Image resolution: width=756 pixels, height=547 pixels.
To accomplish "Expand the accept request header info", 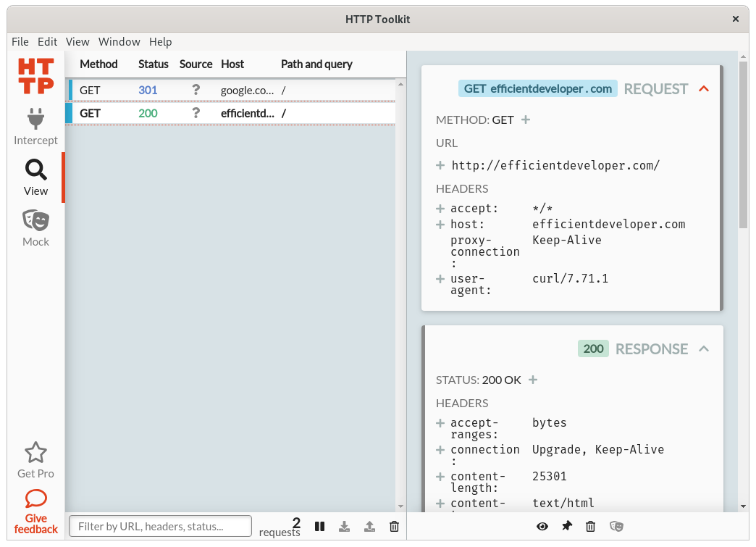I will pyautogui.click(x=440, y=209).
